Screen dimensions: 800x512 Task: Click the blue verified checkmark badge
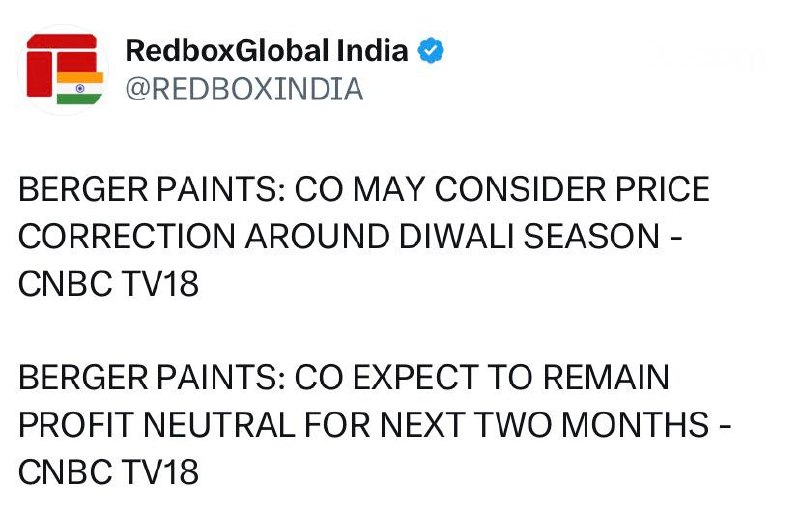[x=431, y=50]
